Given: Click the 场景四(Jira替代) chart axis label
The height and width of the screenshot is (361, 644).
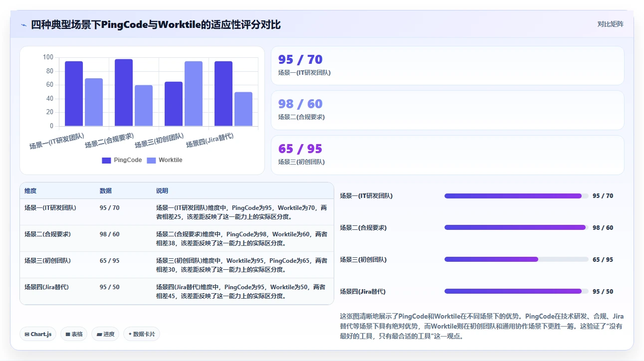Looking at the screenshot, I should [210, 140].
